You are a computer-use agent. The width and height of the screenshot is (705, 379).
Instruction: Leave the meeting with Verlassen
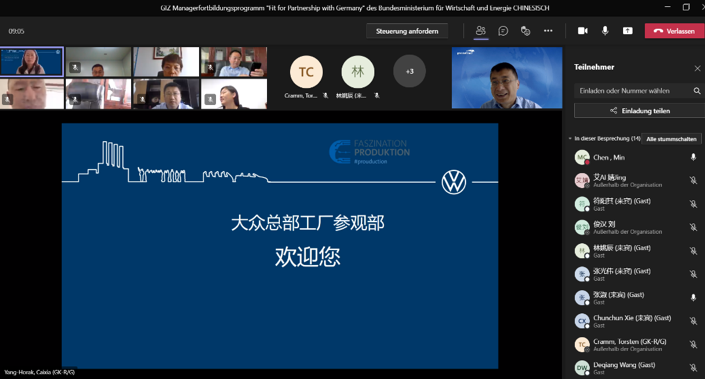pos(674,31)
